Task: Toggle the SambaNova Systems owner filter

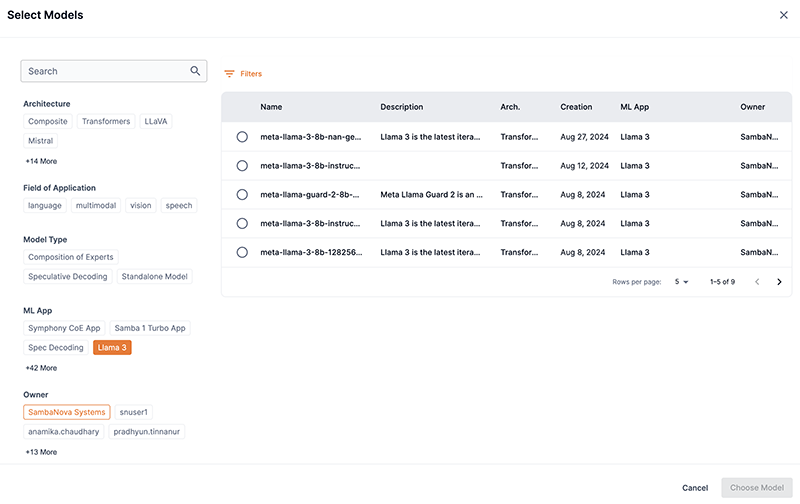Action: point(67,412)
